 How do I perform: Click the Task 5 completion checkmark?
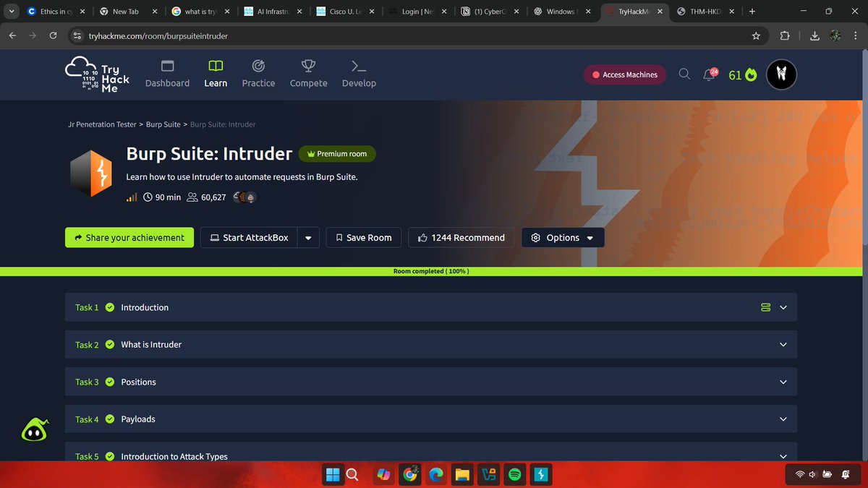109,456
